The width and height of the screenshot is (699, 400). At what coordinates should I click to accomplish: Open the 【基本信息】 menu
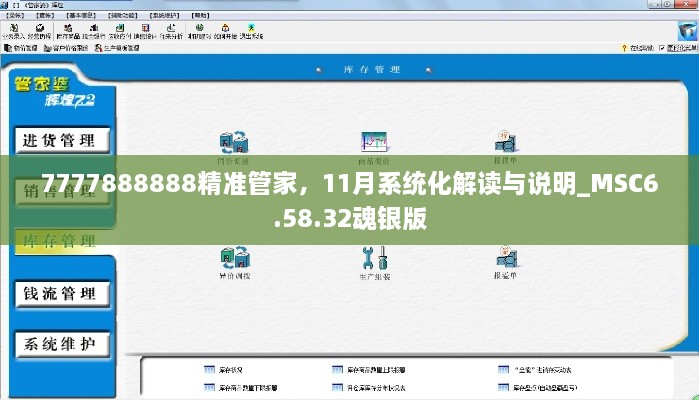click(81, 16)
